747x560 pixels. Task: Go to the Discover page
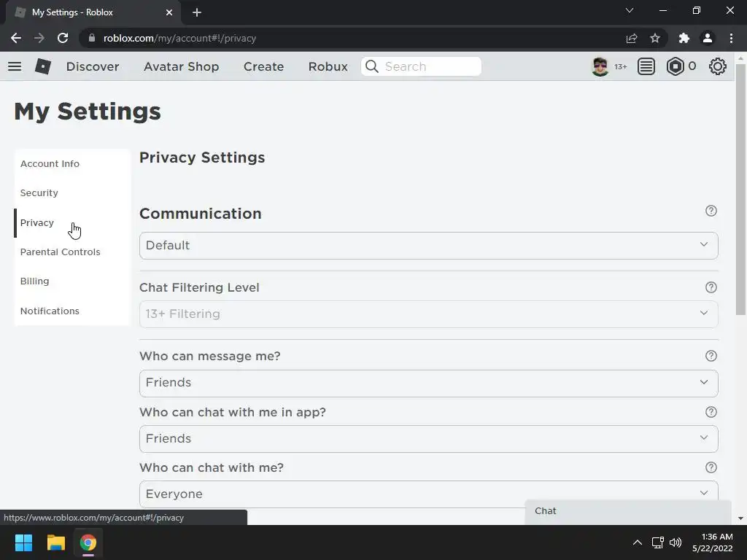[x=93, y=66]
